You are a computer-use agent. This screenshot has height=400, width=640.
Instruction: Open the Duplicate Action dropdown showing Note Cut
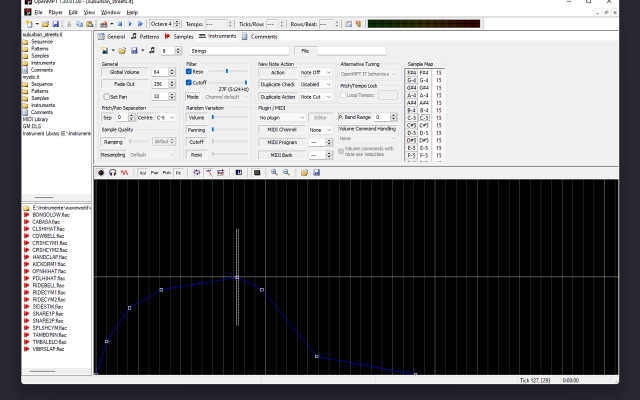point(316,97)
